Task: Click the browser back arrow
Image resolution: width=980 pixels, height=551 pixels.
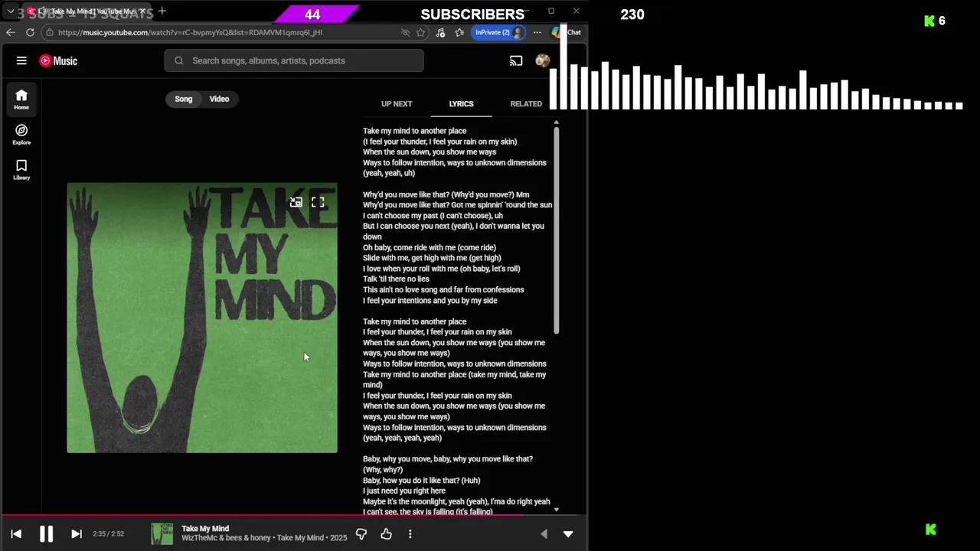Action: 10,32
